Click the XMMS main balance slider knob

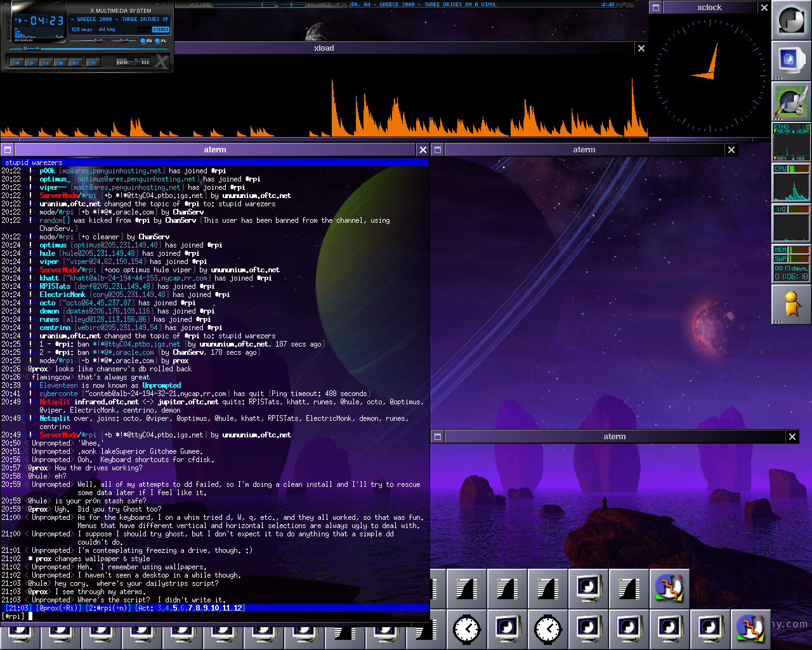point(124,40)
